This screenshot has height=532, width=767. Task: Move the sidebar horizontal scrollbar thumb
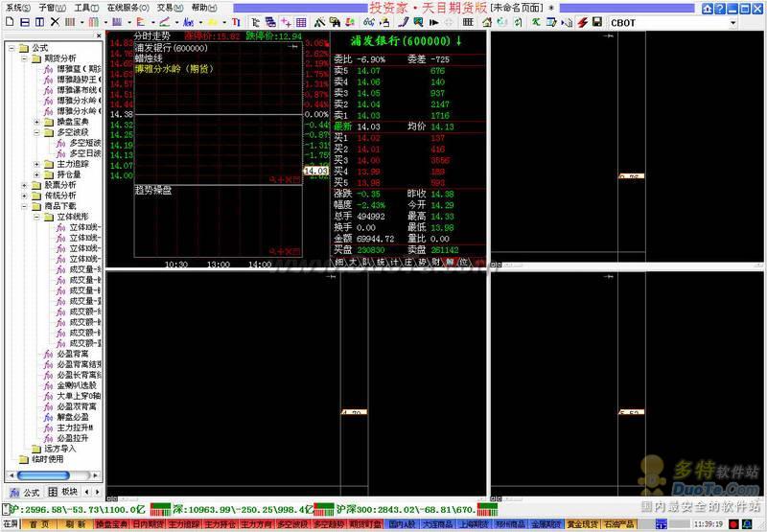(43, 475)
